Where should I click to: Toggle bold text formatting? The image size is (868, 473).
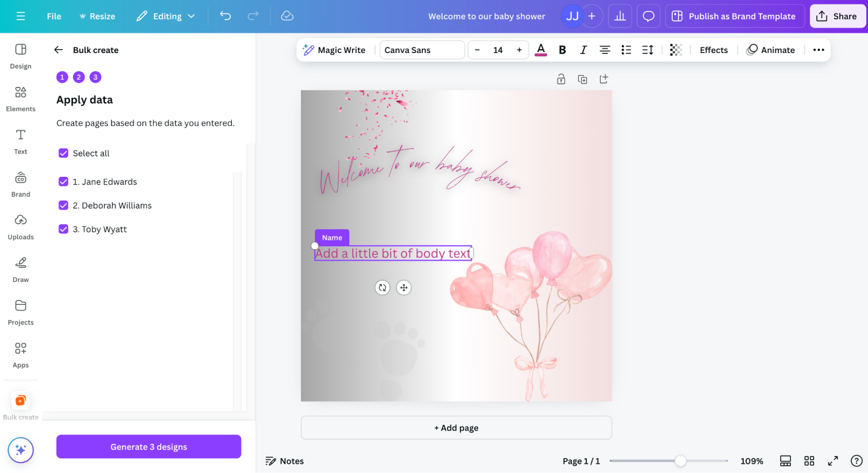point(562,50)
